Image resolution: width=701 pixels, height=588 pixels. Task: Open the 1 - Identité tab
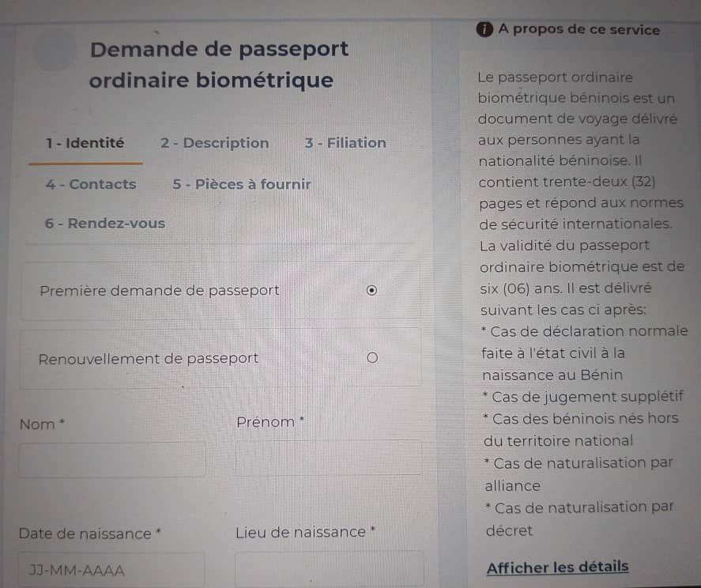[85, 143]
